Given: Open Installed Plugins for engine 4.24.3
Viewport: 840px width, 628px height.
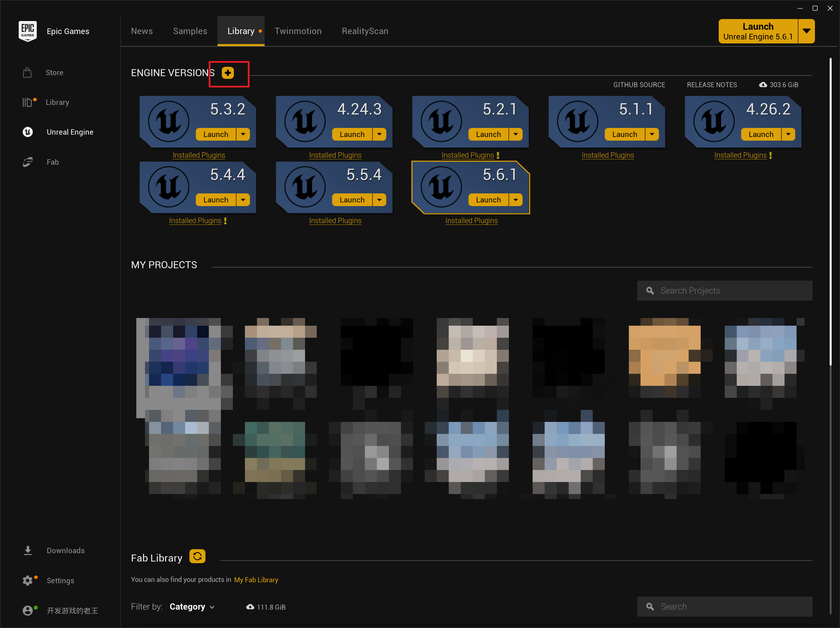Looking at the screenshot, I should point(335,155).
